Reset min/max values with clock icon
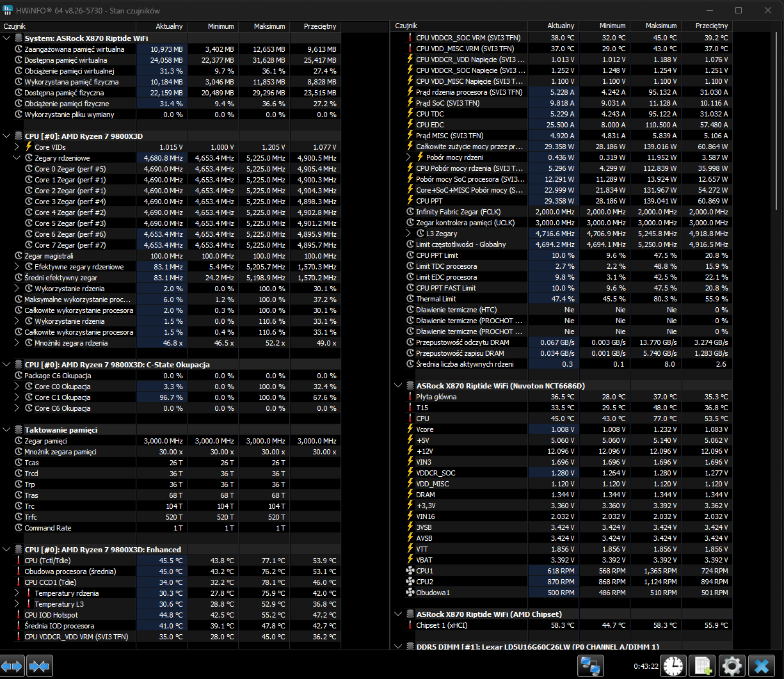 pyautogui.click(x=674, y=666)
